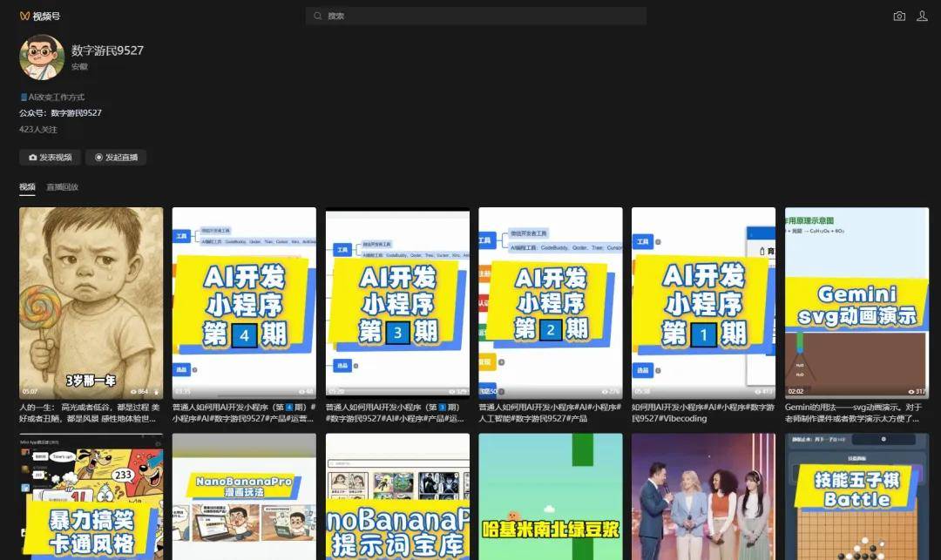
Task: Click the 发起直播 button
Action: pos(116,158)
